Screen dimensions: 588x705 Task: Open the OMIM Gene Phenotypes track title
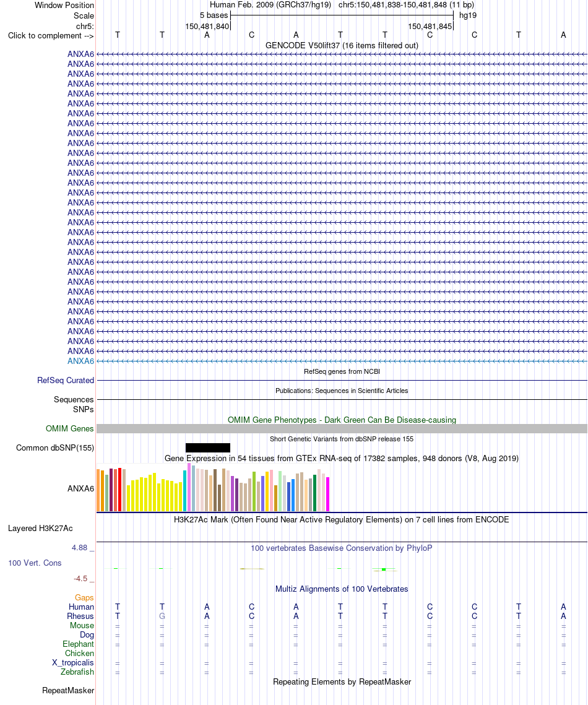point(342,420)
